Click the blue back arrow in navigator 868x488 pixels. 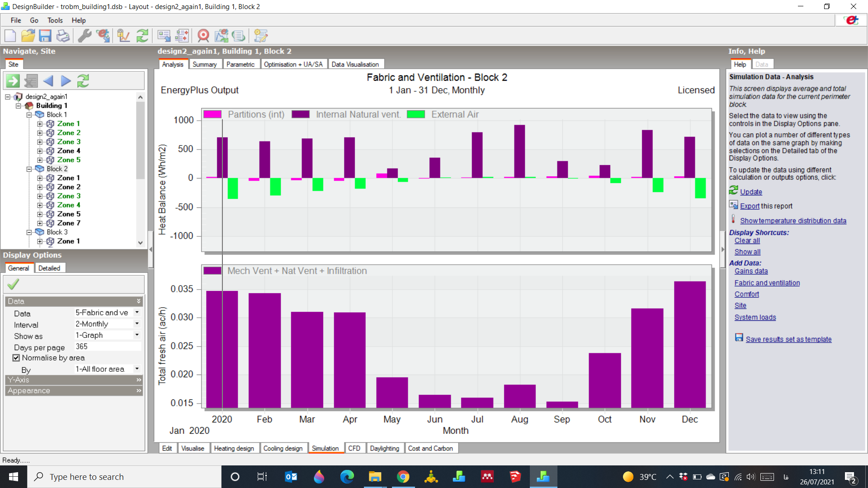click(48, 81)
